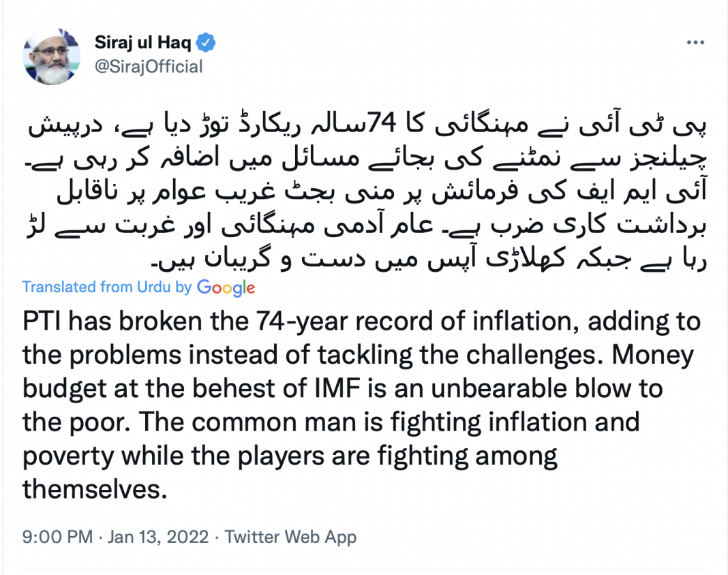Image resolution: width=728 pixels, height=575 pixels.
Task: Click the display name Siraj ul Haq
Action: pos(145,43)
